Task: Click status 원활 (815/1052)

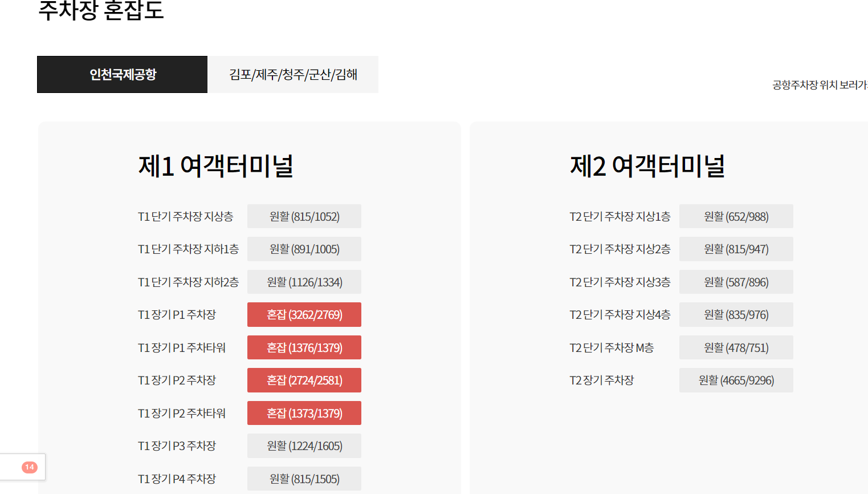Action: coord(304,216)
